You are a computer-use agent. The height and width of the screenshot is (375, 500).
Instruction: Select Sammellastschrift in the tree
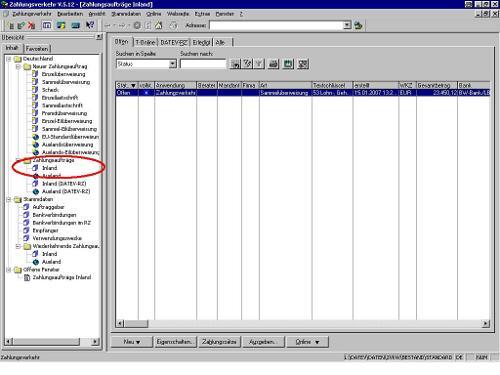click(x=62, y=105)
